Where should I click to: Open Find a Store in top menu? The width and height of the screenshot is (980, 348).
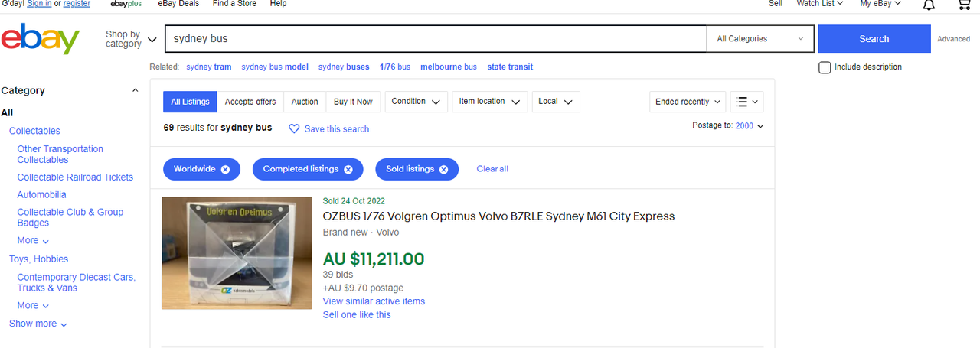click(x=235, y=4)
